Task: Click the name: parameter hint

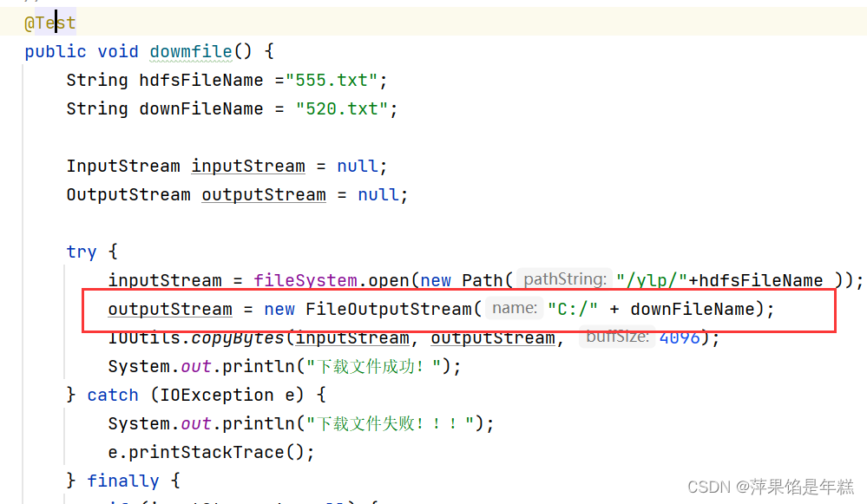Action: (x=515, y=308)
